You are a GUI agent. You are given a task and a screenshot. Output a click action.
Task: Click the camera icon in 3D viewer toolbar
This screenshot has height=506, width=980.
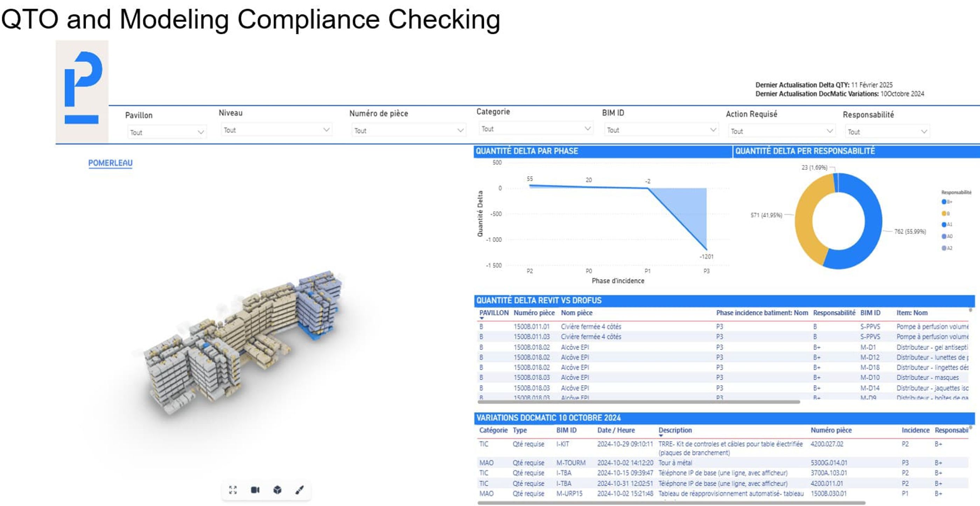coord(255,490)
